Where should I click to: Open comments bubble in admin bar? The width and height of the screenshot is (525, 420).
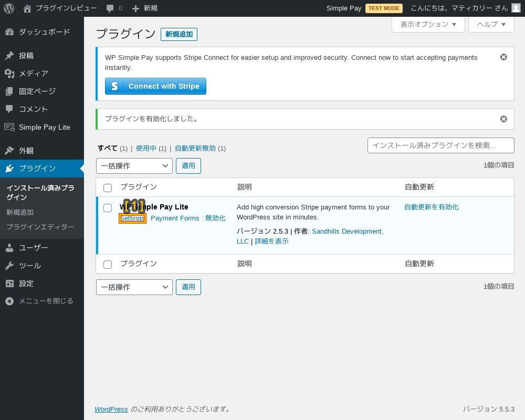(x=110, y=8)
